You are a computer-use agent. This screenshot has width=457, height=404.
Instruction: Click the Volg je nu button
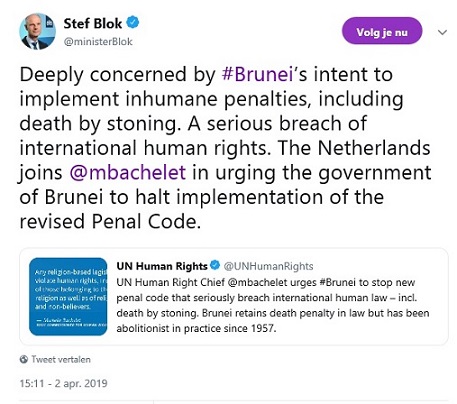[x=382, y=31]
